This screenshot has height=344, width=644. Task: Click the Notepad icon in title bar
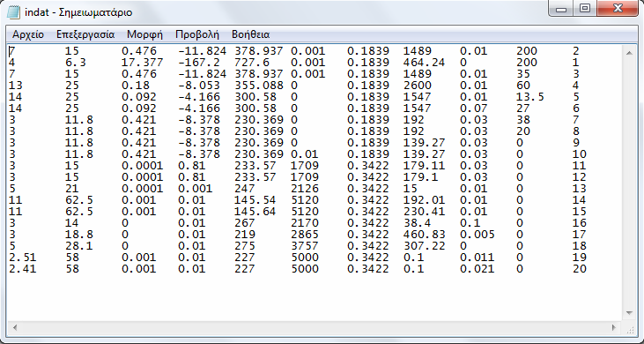pos(13,12)
